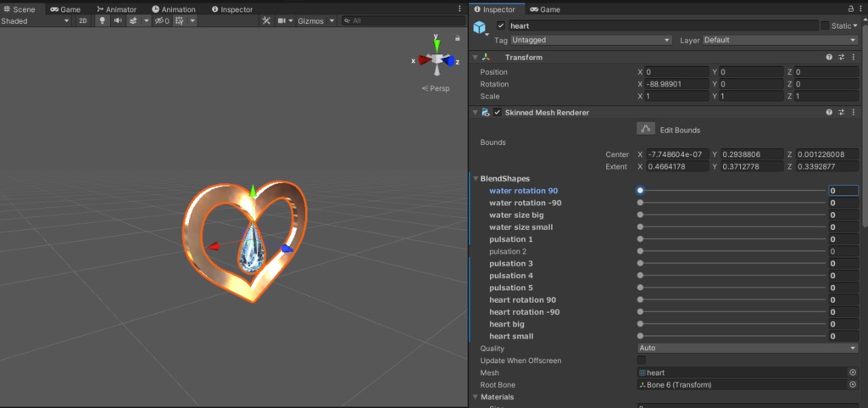Open Transform component three-dot menu
The image size is (868, 408).
click(853, 57)
